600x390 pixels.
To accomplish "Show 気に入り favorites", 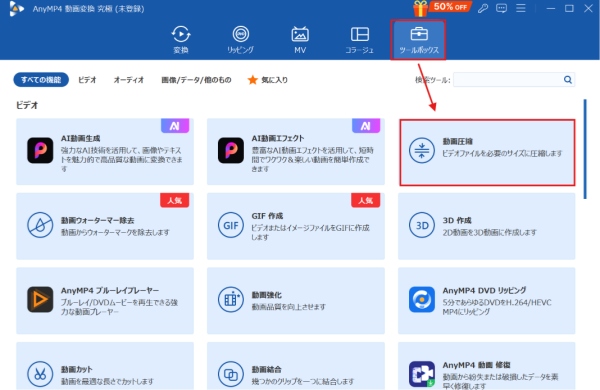I will click(274, 80).
